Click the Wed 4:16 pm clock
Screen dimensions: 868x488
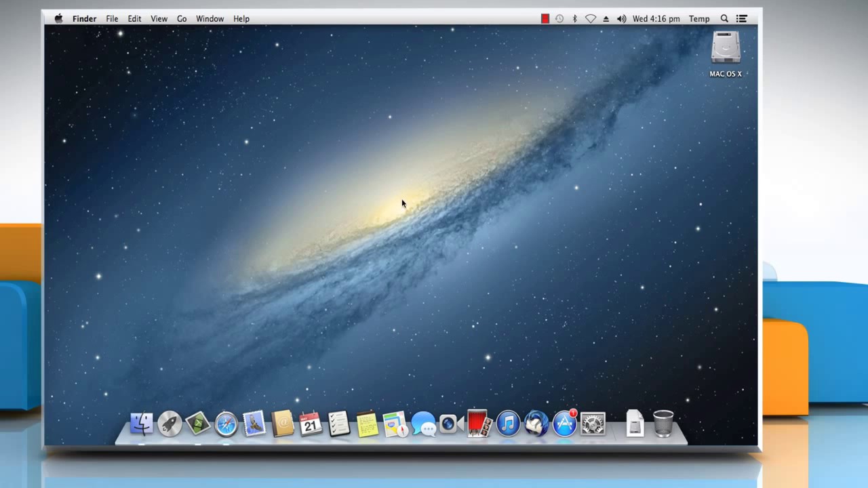click(656, 19)
